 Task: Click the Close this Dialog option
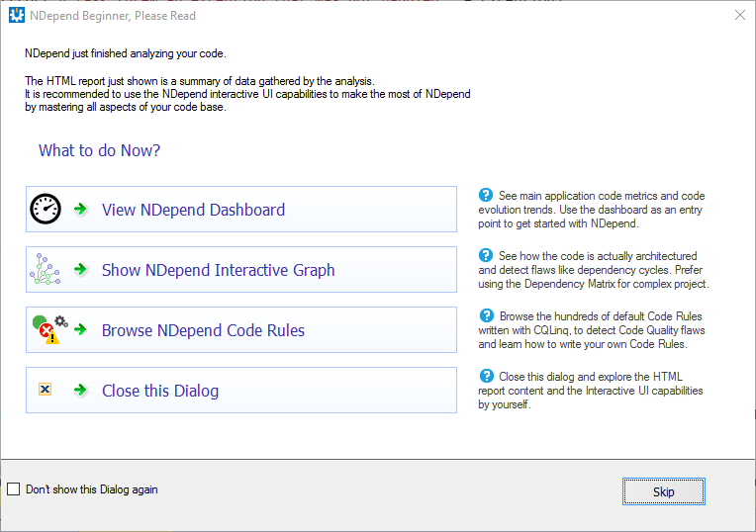(241, 390)
